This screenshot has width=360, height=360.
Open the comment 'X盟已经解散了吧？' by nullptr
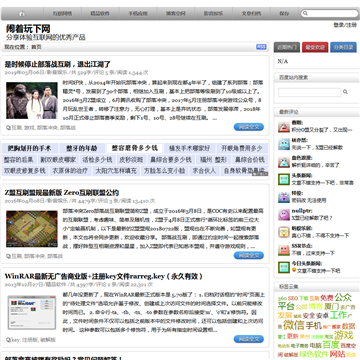pyautogui.click(x=312, y=218)
